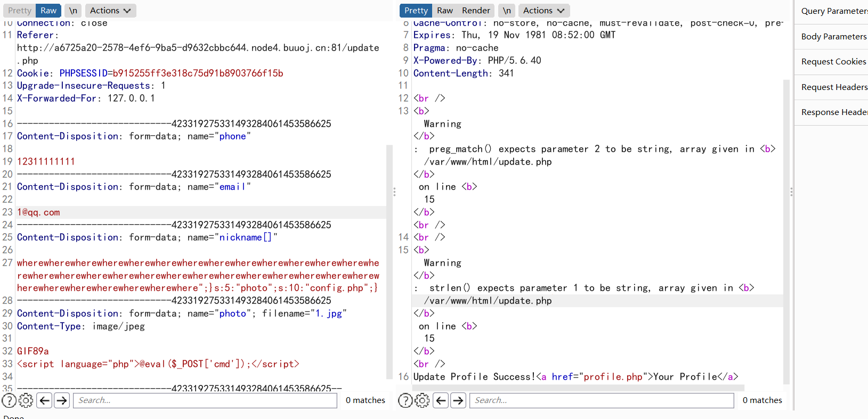Click the Content-Type: image/jpeg line
Viewport: 868px width, 419px height.
coord(81,326)
